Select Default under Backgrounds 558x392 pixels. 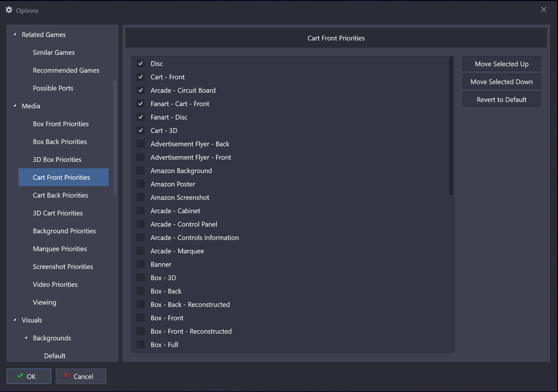coord(54,356)
